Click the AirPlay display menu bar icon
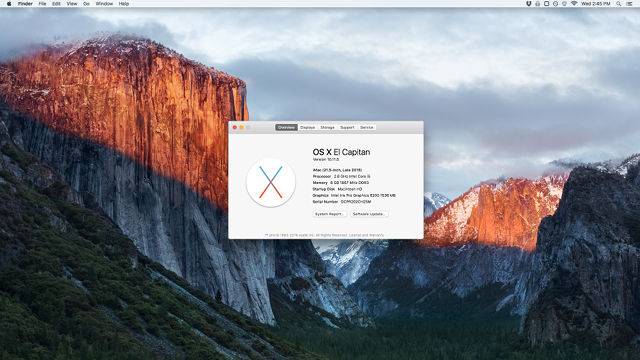Screen dimensions: 640x360 point(547,4)
